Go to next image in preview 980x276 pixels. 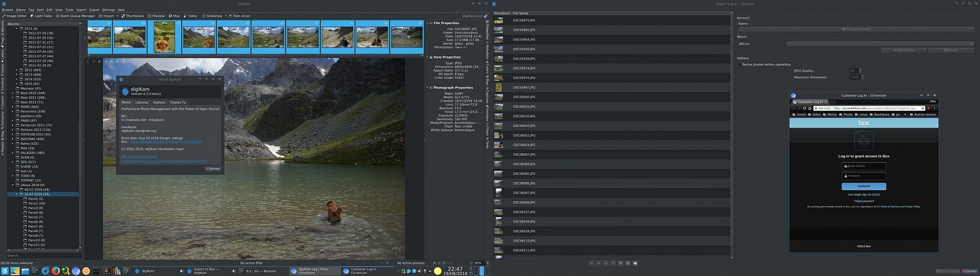pyautogui.click(x=94, y=61)
